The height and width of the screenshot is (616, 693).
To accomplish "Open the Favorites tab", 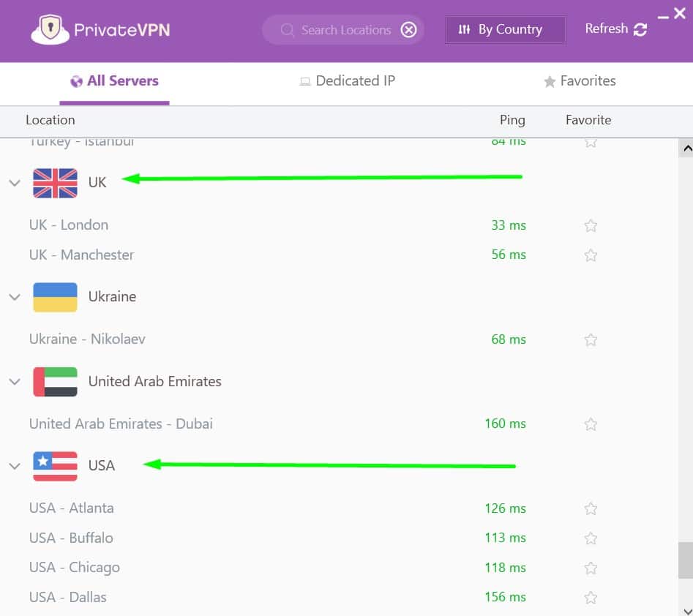I will pyautogui.click(x=580, y=81).
